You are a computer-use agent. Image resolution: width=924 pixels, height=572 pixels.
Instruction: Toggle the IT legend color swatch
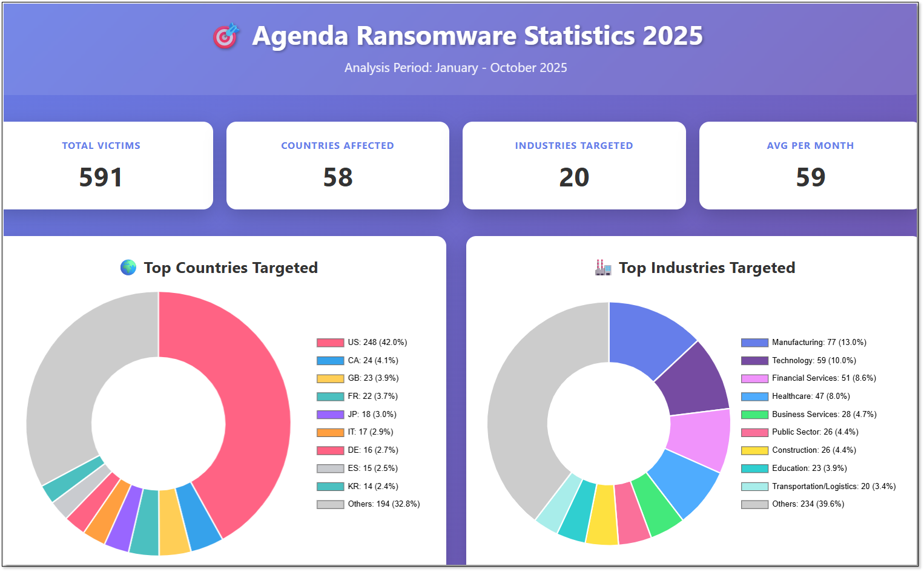pyautogui.click(x=330, y=432)
